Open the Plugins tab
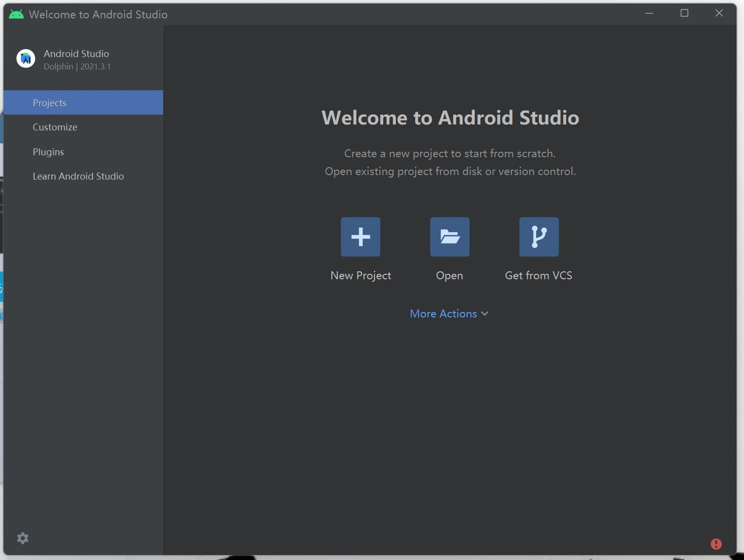This screenshot has width=744, height=560. point(83,152)
